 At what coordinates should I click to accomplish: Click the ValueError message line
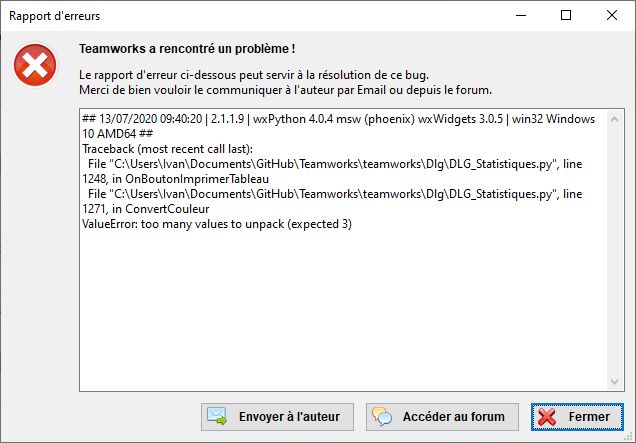pyautogui.click(x=217, y=224)
